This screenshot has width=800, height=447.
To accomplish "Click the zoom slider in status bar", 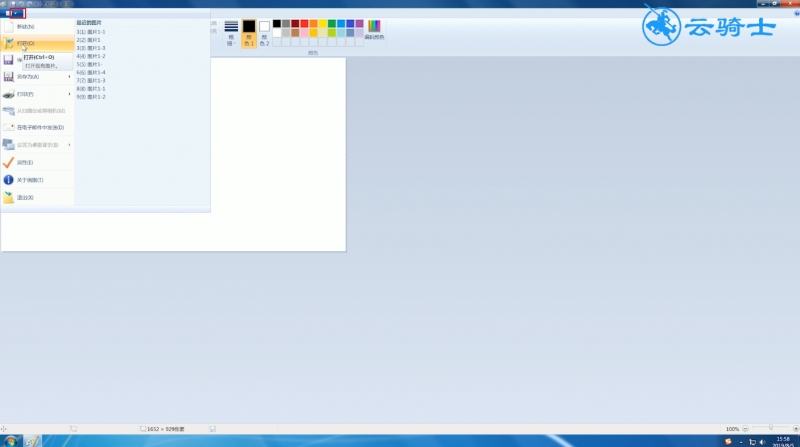I will tap(770, 429).
